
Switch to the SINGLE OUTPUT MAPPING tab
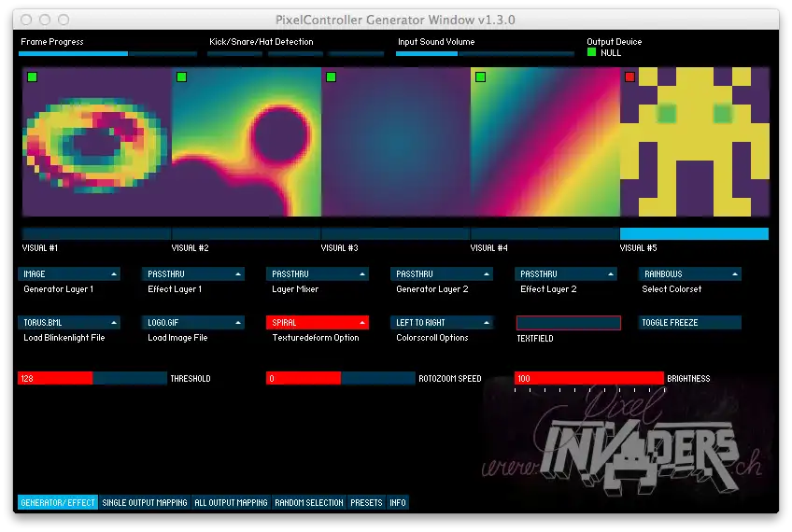pos(145,503)
